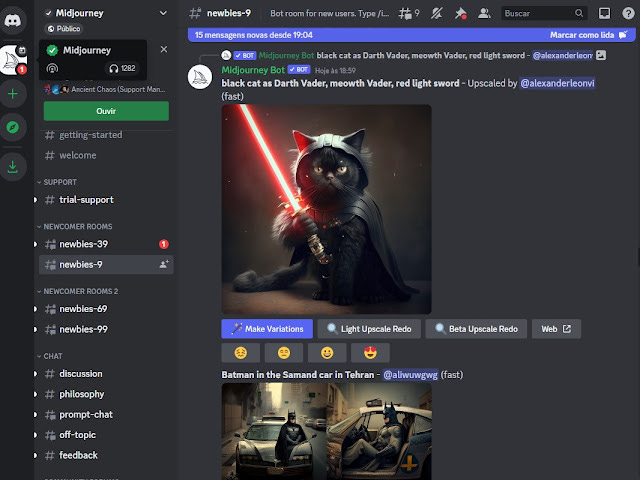Open the Midjourney server dropdown menu

coord(163,13)
